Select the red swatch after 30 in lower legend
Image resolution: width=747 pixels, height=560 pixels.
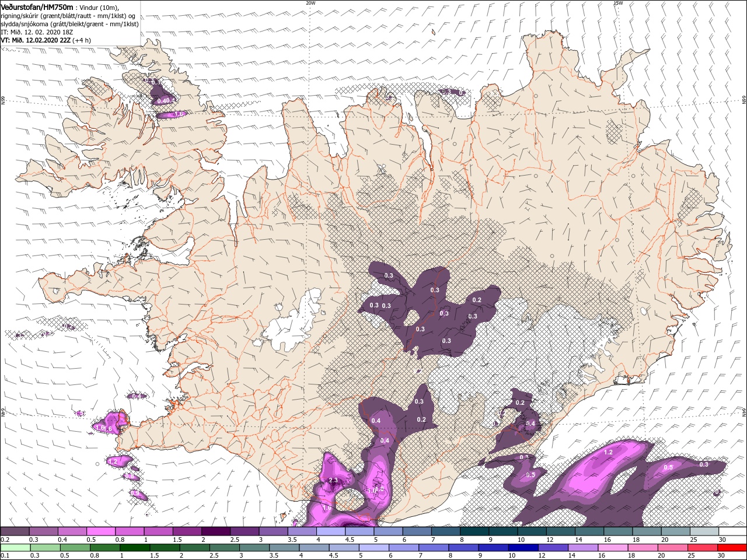coord(732,548)
